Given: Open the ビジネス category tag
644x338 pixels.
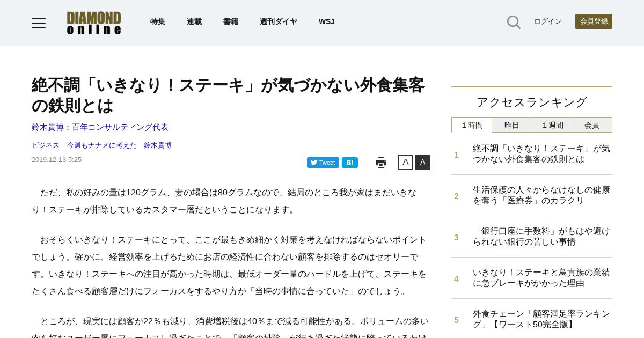Looking at the screenshot, I should pyautogui.click(x=46, y=145).
